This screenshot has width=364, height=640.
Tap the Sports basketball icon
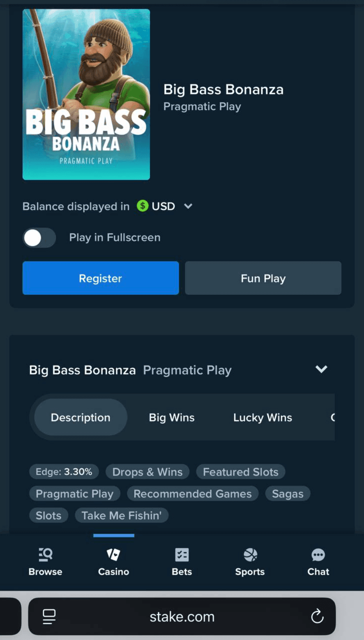tap(250, 554)
